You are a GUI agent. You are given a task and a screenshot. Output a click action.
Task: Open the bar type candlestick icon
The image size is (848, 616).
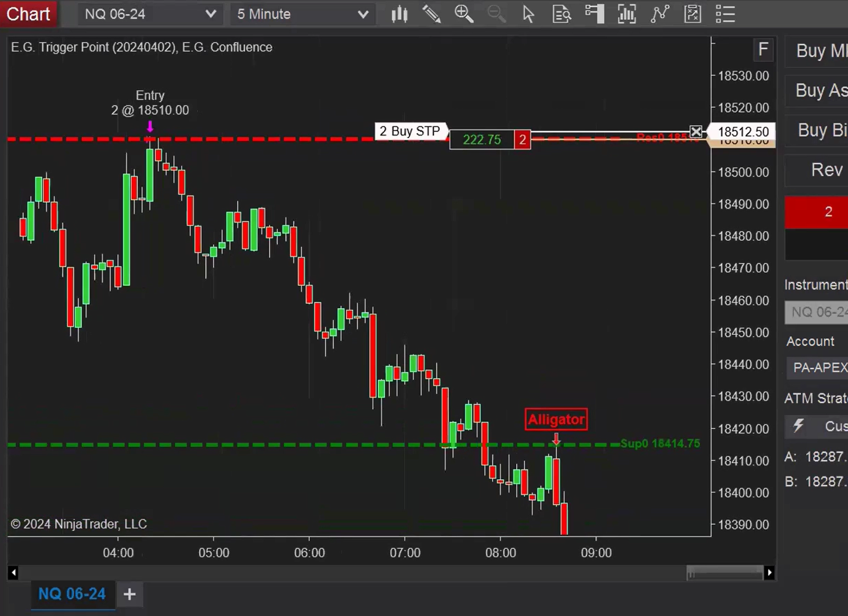pos(400,14)
